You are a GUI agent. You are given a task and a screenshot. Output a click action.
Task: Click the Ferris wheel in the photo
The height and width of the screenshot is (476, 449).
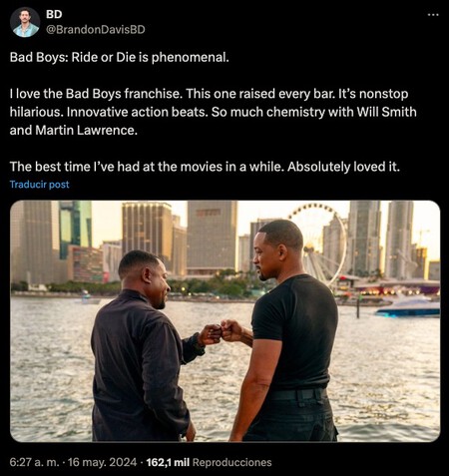click(x=316, y=242)
